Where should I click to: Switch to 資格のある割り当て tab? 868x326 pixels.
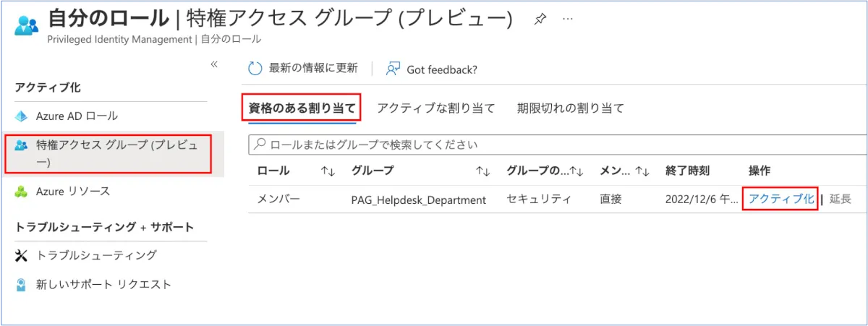pyautogui.click(x=302, y=108)
